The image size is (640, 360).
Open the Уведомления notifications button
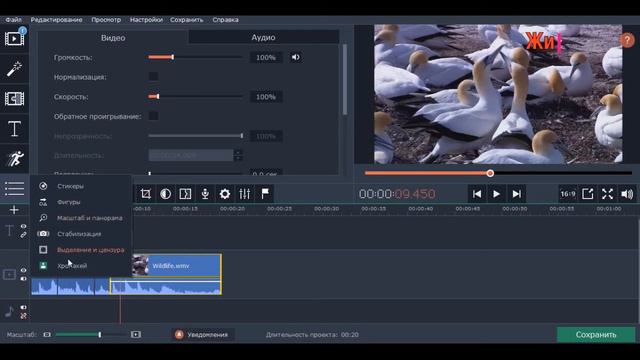click(x=203, y=335)
